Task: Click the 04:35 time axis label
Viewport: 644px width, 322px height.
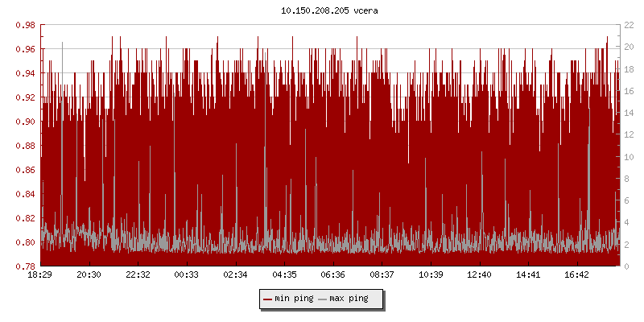Action: click(x=284, y=275)
